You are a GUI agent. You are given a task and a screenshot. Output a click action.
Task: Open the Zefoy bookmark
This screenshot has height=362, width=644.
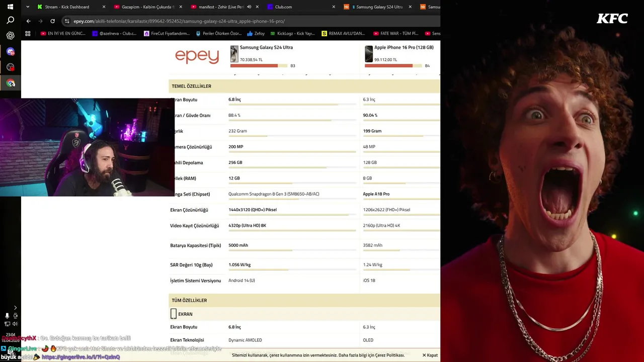(x=256, y=34)
